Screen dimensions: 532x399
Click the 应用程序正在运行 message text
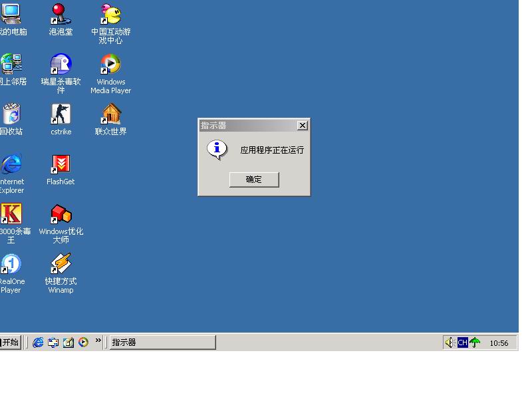pyautogui.click(x=272, y=150)
